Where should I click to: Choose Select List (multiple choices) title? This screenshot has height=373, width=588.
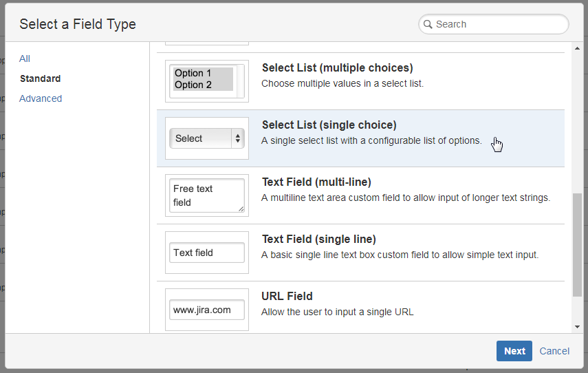[x=337, y=68]
